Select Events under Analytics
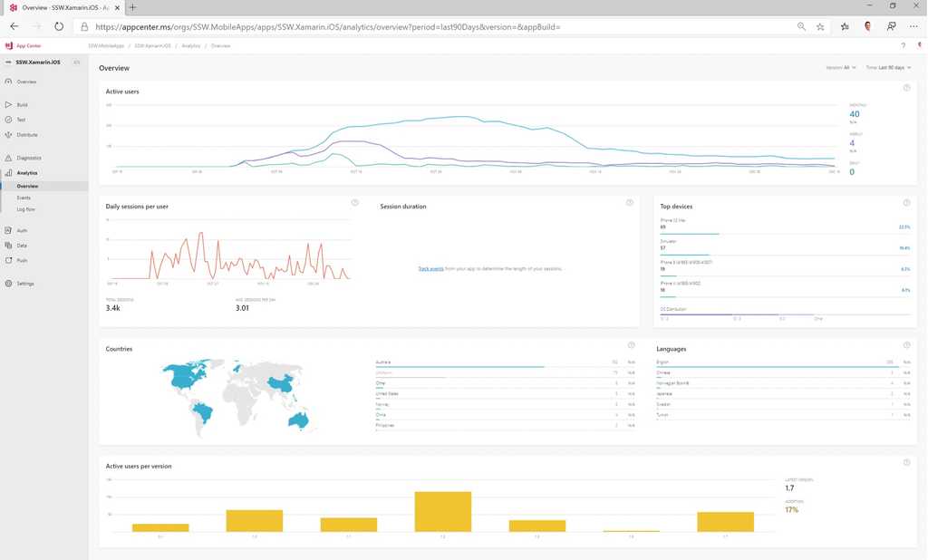Viewport: 928px width, 560px height. pos(24,198)
